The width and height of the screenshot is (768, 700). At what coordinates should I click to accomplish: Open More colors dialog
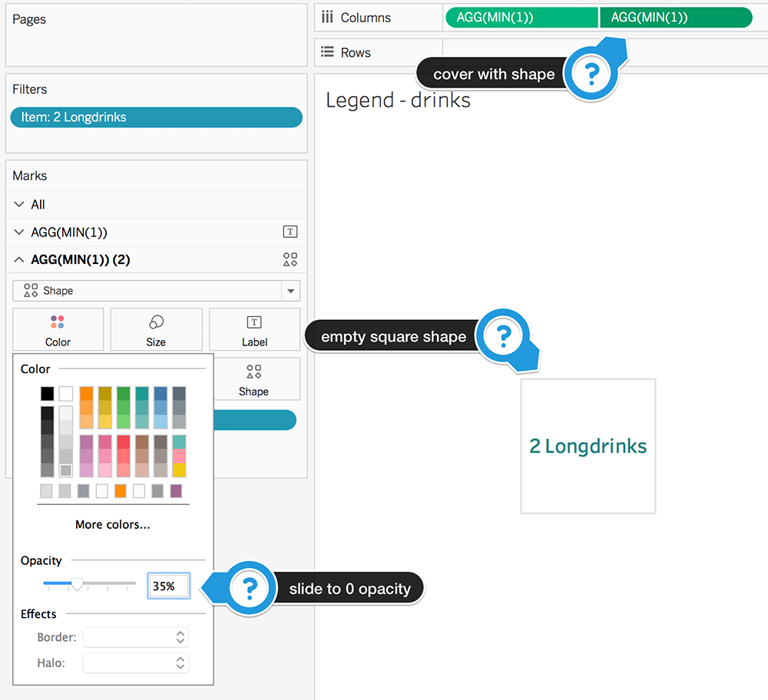[x=112, y=524]
